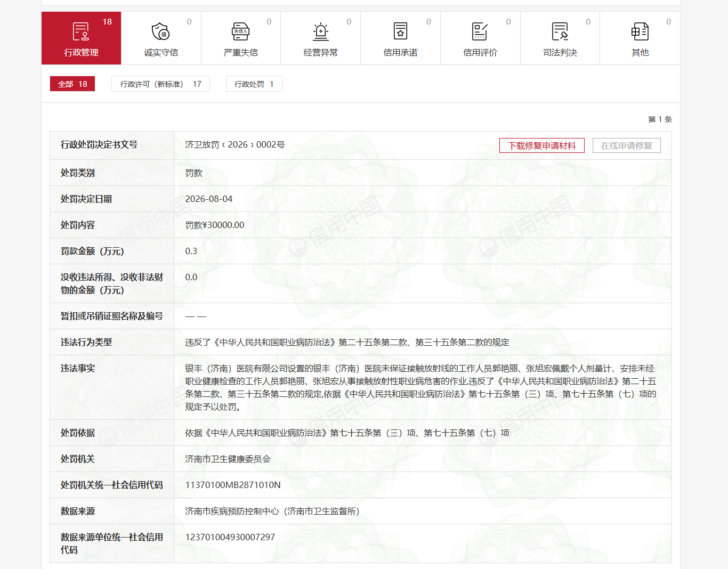Viewport: 728px width, 569px height.
Task: Click 在线申请修复 button
Action: (627, 145)
